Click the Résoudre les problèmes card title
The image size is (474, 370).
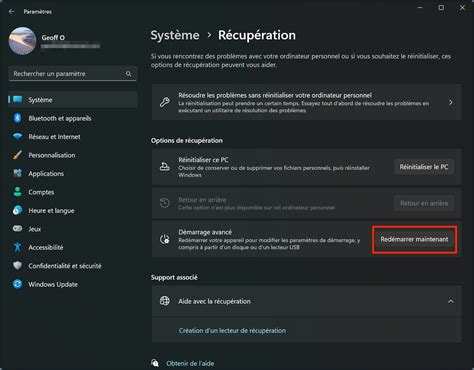275,95
